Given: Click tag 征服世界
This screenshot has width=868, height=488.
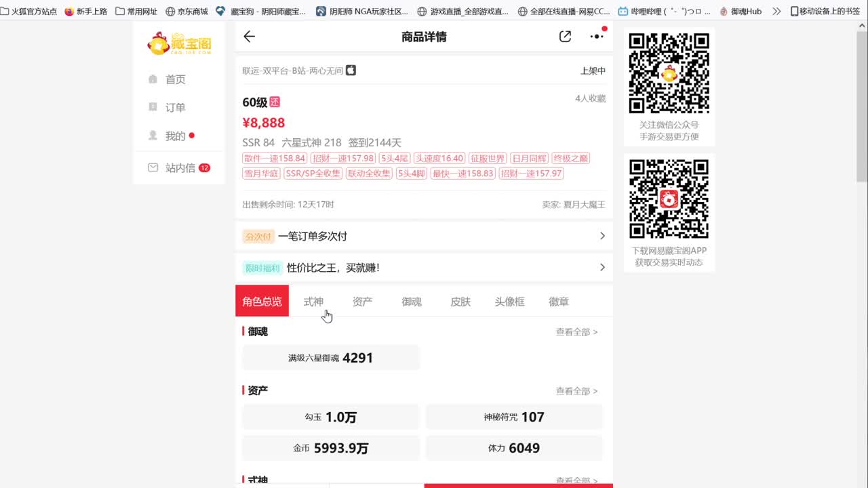Looking at the screenshot, I should [488, 159].
